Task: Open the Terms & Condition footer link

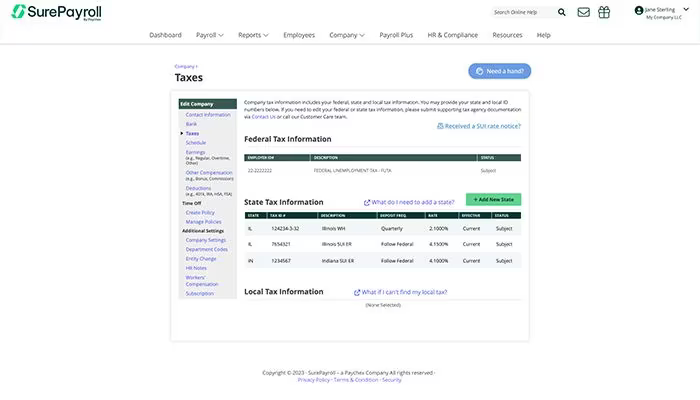Action: [x=356, y=380]
